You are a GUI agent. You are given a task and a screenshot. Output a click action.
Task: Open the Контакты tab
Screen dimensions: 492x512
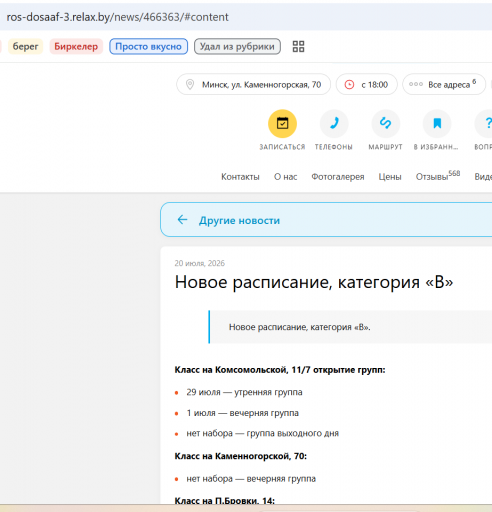tap(240, 177)
